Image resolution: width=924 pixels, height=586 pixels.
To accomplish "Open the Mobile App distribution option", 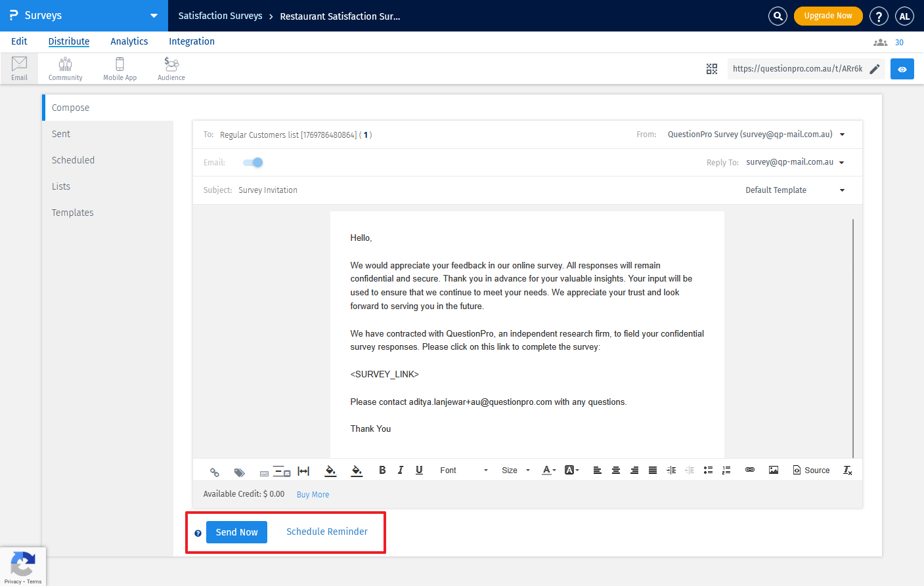I will tap(120, 69).
